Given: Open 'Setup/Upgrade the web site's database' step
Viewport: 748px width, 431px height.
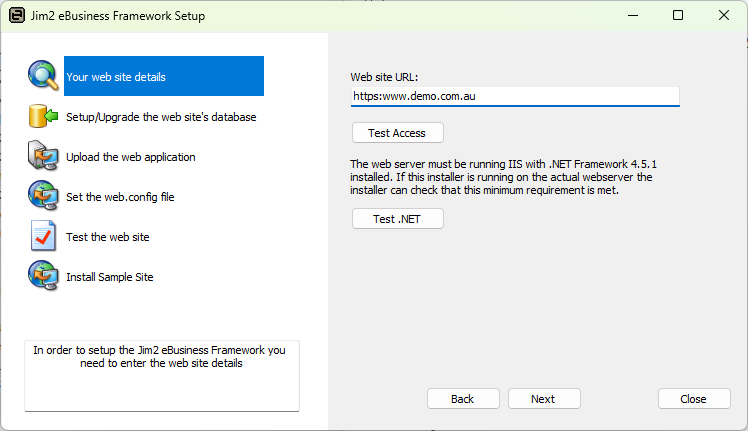Looking at the screenshot, I should coord(161,117).
